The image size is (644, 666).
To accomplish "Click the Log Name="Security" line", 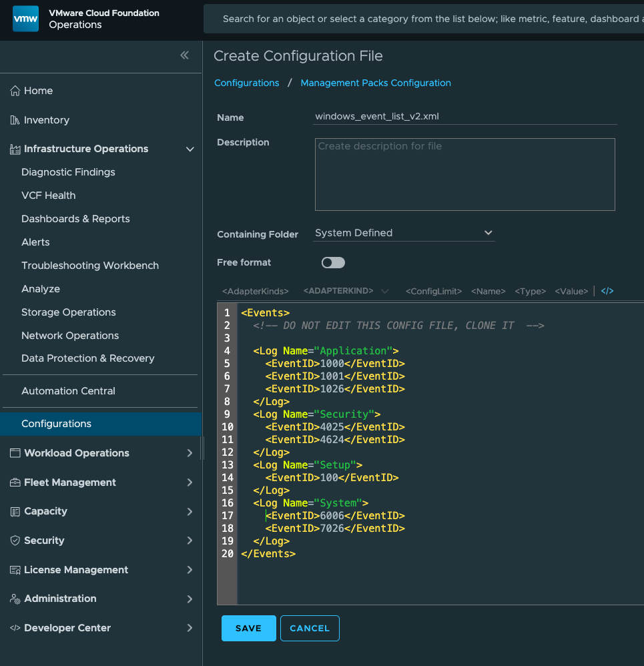I will point(317,414).
